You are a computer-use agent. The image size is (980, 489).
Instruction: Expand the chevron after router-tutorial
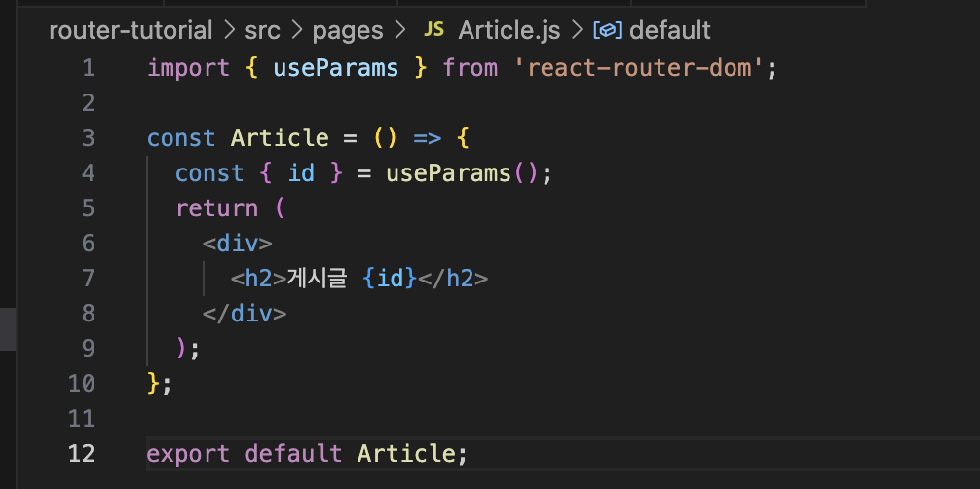click(228, 30)
